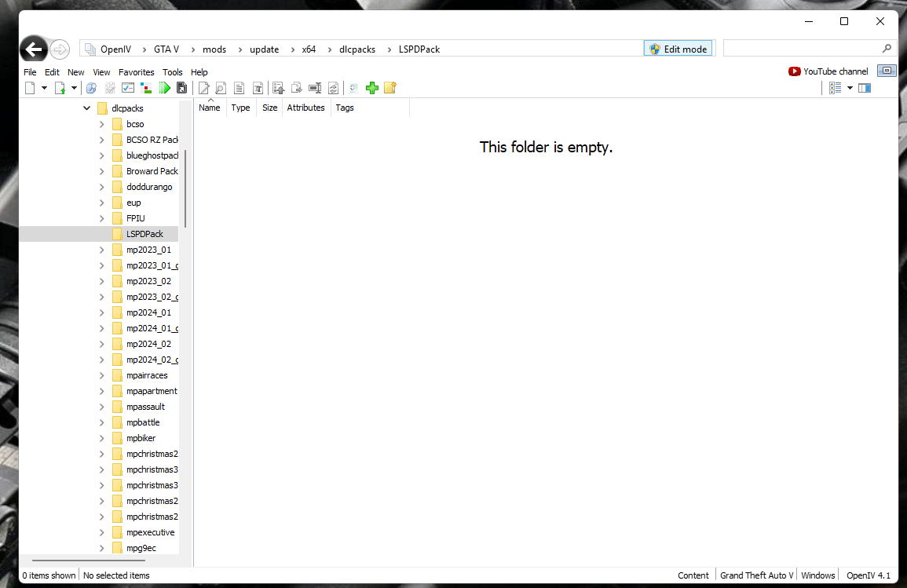The height and width of the screenshot is (588, 907).
Task: Click the edit file pencil icon
Action: tap(203, 88)
